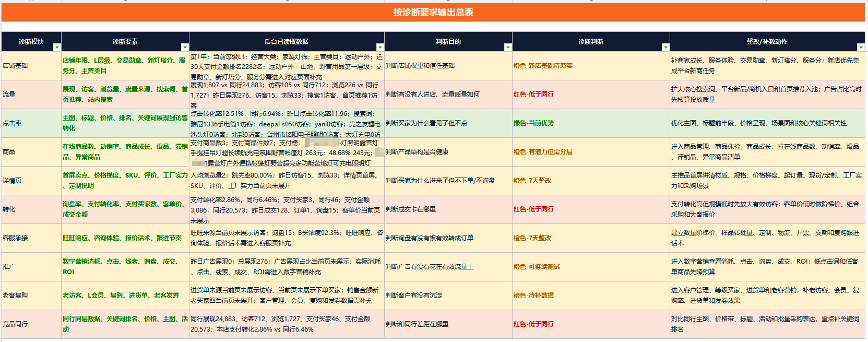Select the 橙色-新店基础待夯实 judgment cell
Screen dimensions: 868x342
coord(591,66)
